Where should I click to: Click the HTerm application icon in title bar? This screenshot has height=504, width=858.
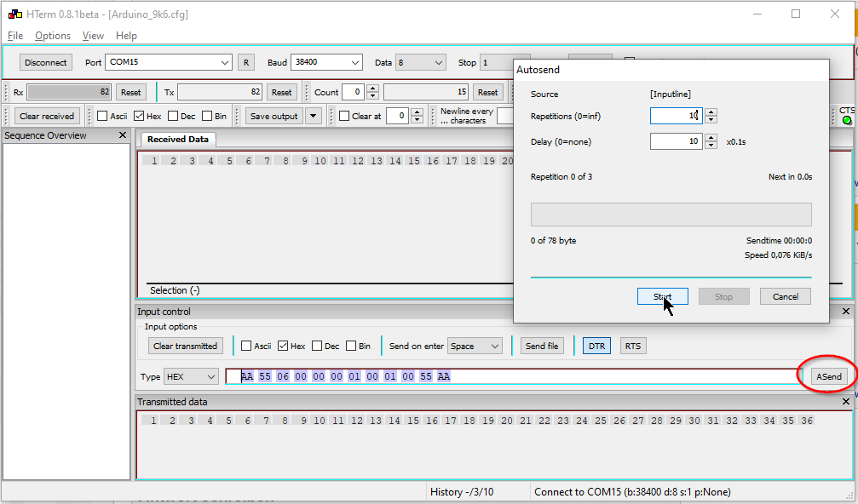pyautogui.click(x=14, y=14)
